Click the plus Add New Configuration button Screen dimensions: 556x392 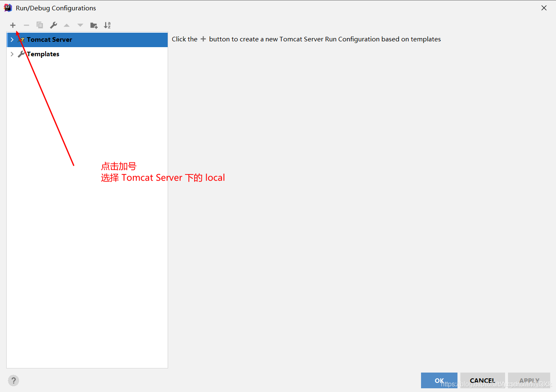tap(13, 25)
